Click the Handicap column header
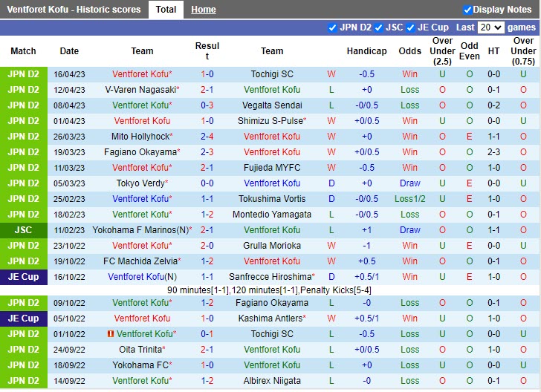The image size is (541, 392). [x=367, y=51]
